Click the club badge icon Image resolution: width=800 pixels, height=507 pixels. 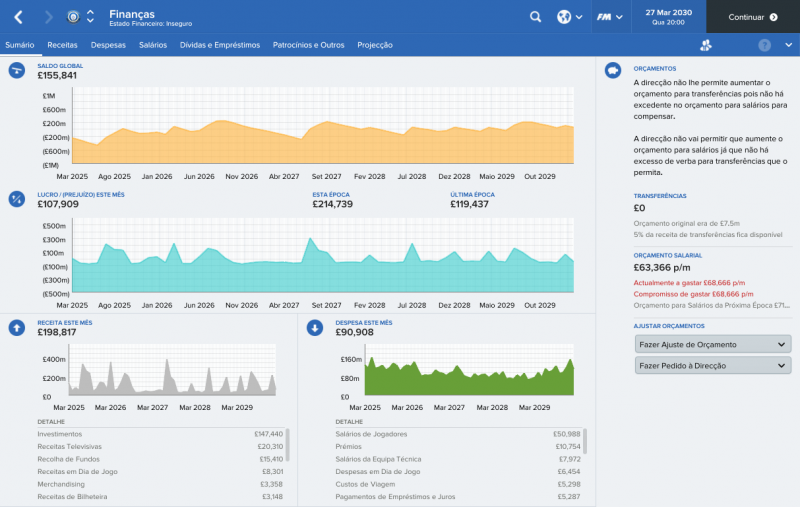pyautogui.click(x=73, y=17)
